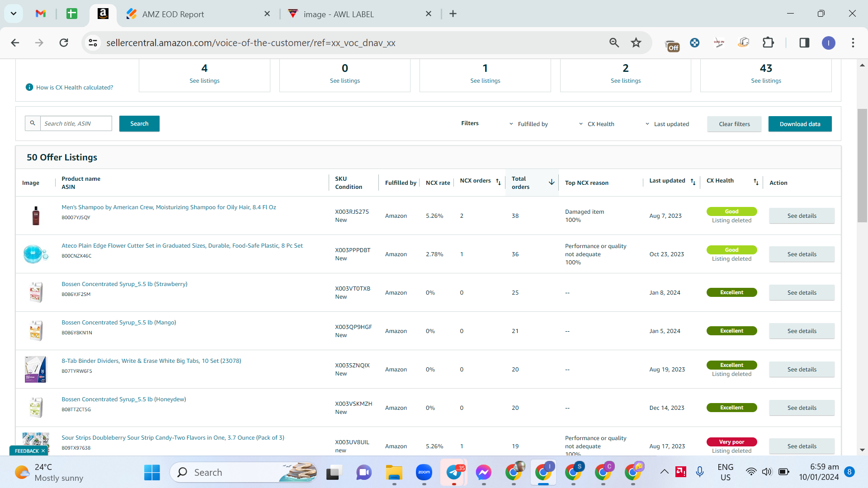The height and width of the screenshot is (488, 868).
Task: Open Messenger from the taskbar
Action: (483, 473)
